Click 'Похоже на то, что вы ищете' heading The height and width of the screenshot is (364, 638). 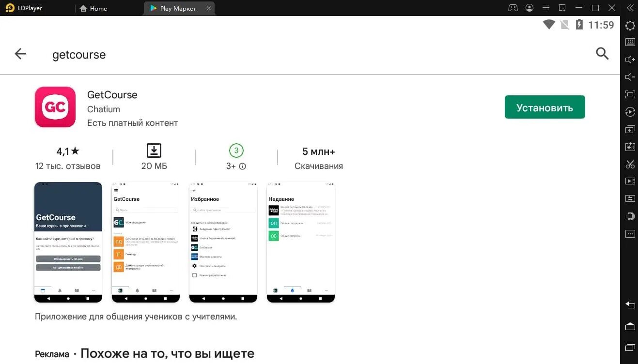(167, 353)
